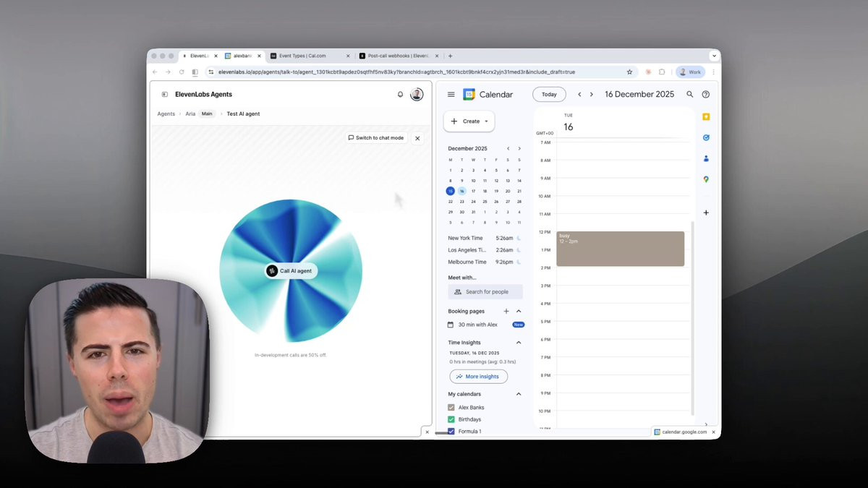
Task: Show next month in mini calendar
Action: (519, 148)
